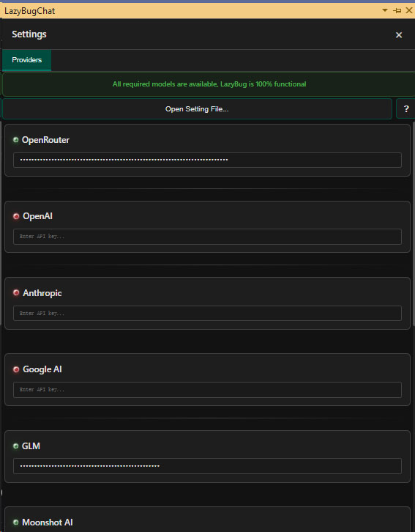Click red status dot beside OpenAI
This screenshot has width=415, height=532.
pyautogui.click(x=16, y=216)
